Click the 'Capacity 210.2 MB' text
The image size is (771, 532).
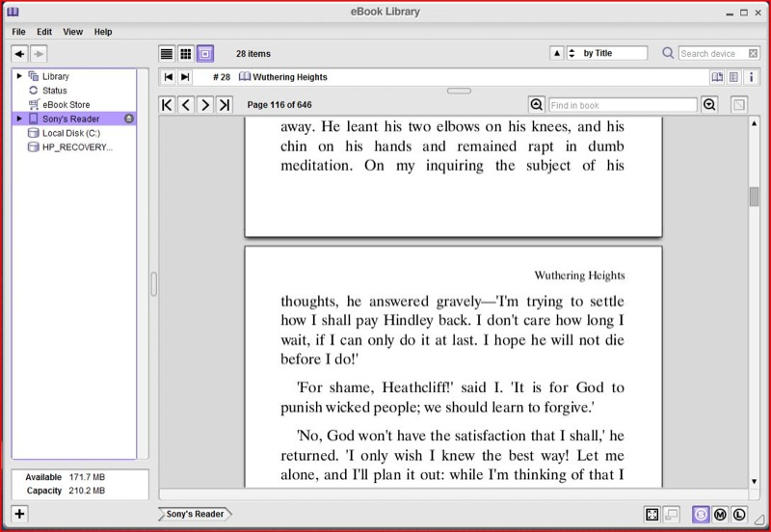point(66,491)
